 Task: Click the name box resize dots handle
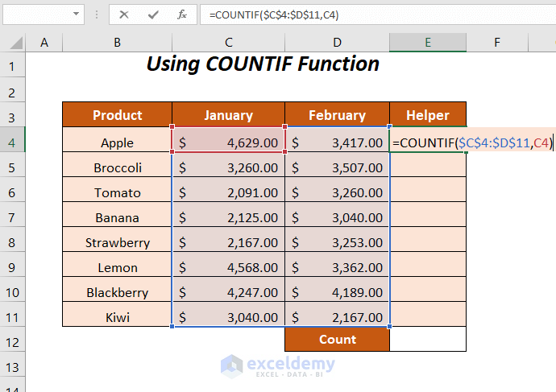tap(97, 14)
